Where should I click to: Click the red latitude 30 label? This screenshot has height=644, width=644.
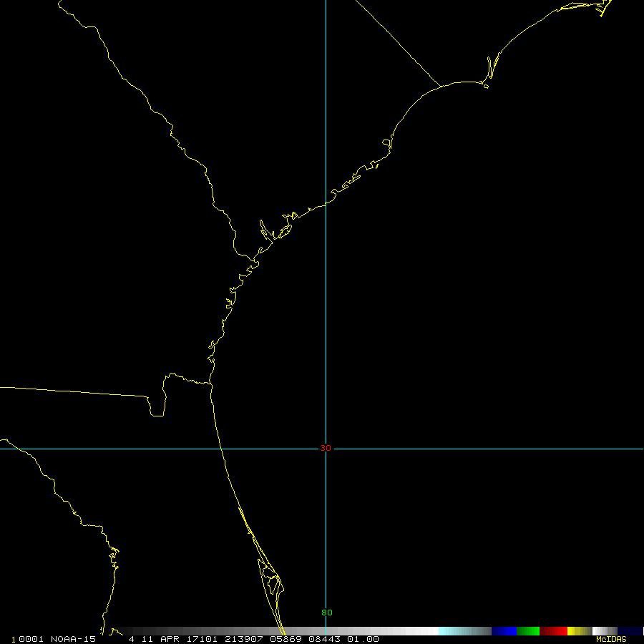[326, 448]
